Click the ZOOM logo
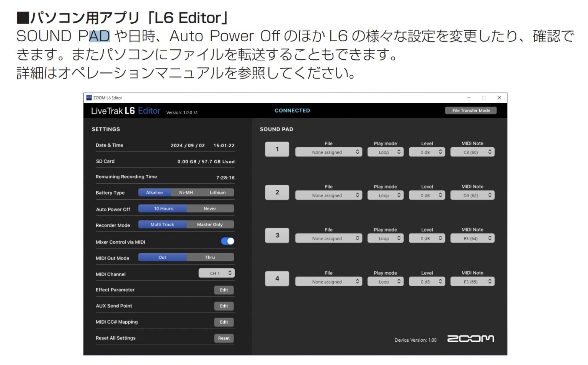 click(x=471, y=338)
